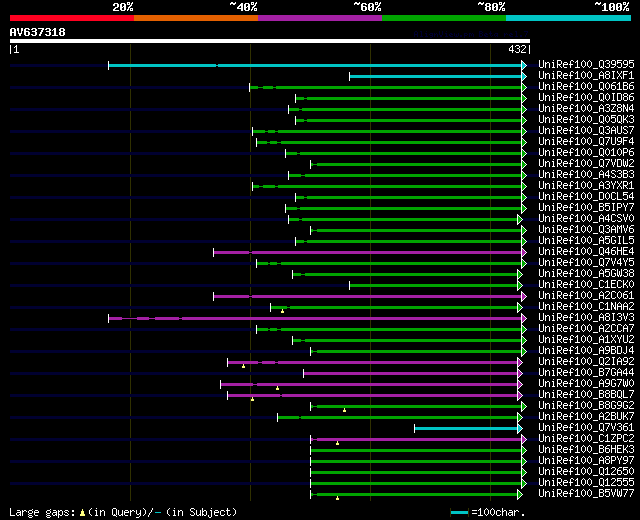Select the UniRef100_Q46HE4 label
This screenshot has height=520, width=640.
pos(586,252)
